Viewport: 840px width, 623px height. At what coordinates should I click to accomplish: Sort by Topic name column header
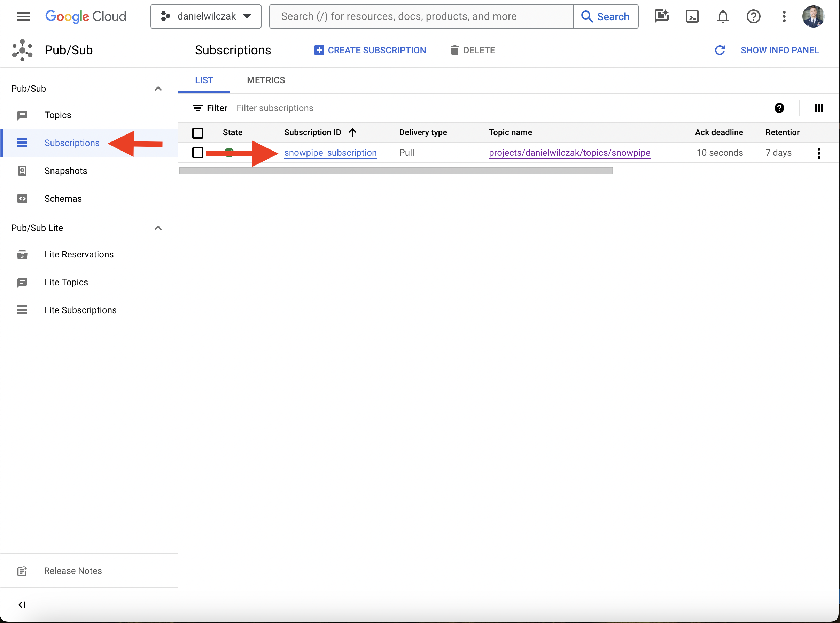(510, 132)
